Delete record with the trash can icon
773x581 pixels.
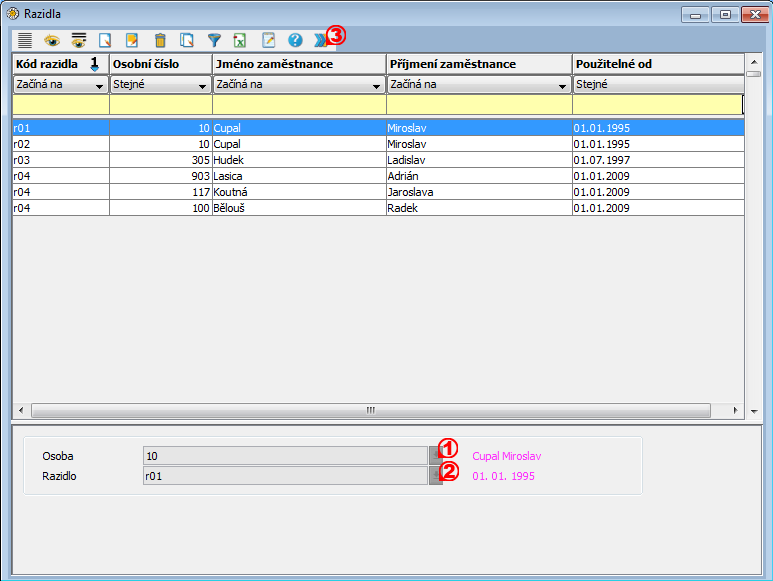click(160, 41)
